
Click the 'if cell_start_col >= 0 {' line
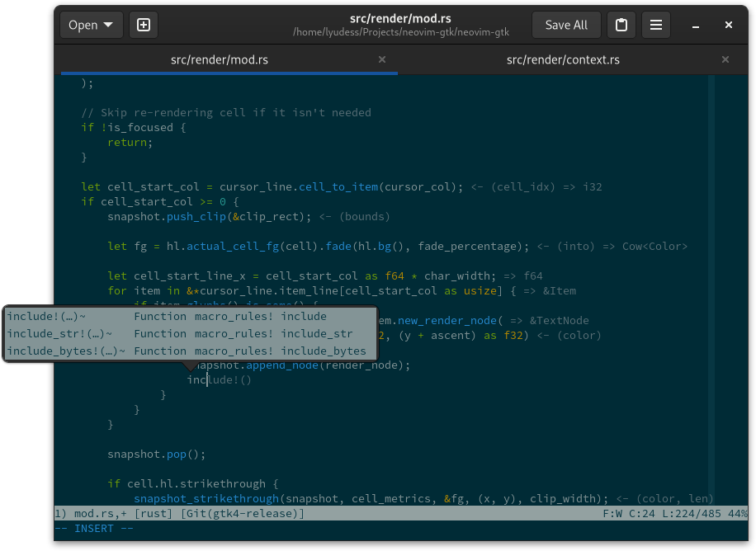point(160,201)
